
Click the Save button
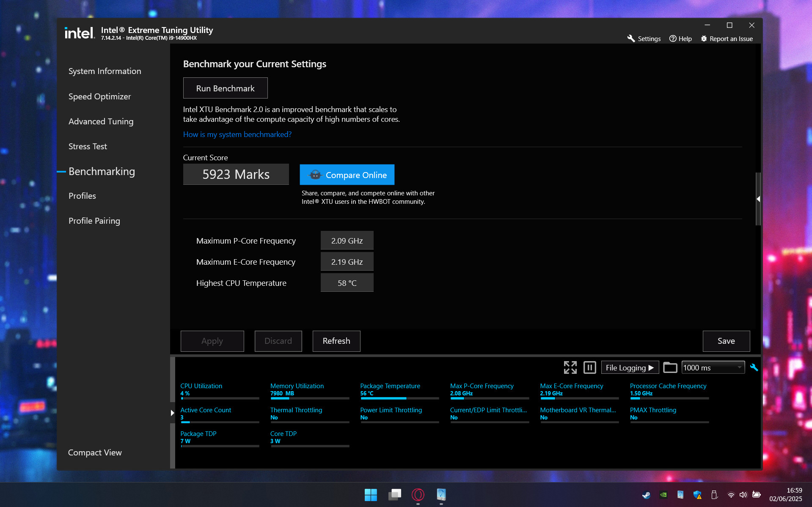[726, 341]
